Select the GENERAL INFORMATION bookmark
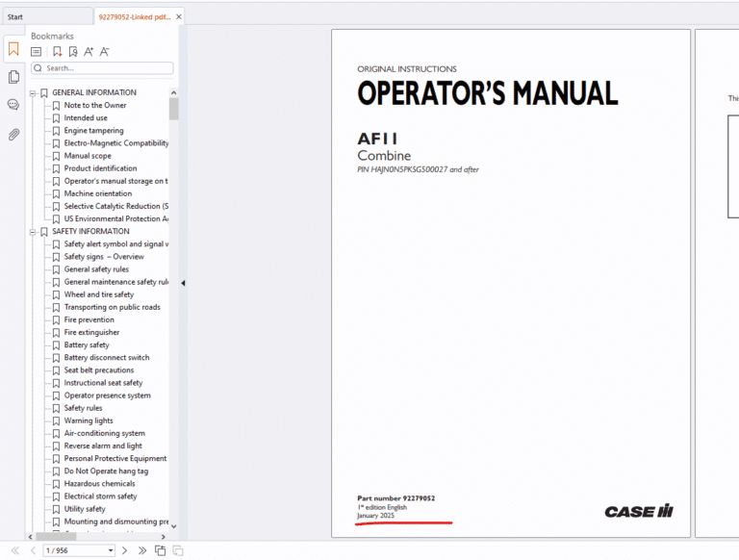739x560 pixels. click(93, 93)
